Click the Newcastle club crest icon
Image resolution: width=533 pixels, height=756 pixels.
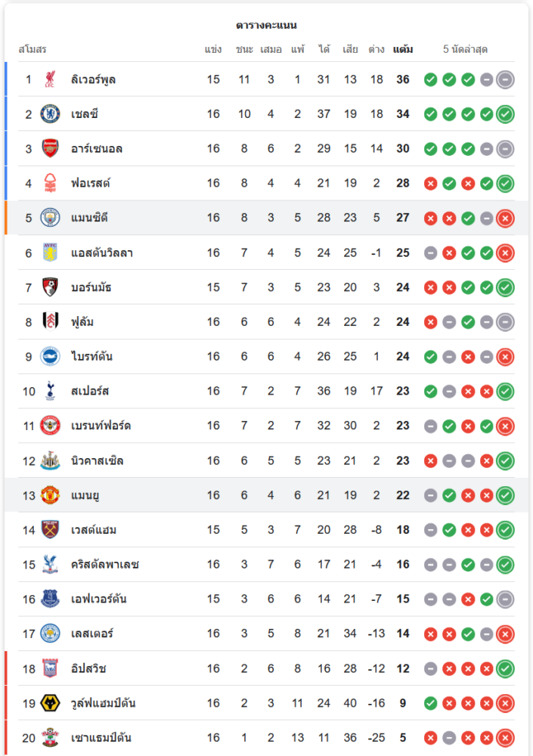coord(50,460)
